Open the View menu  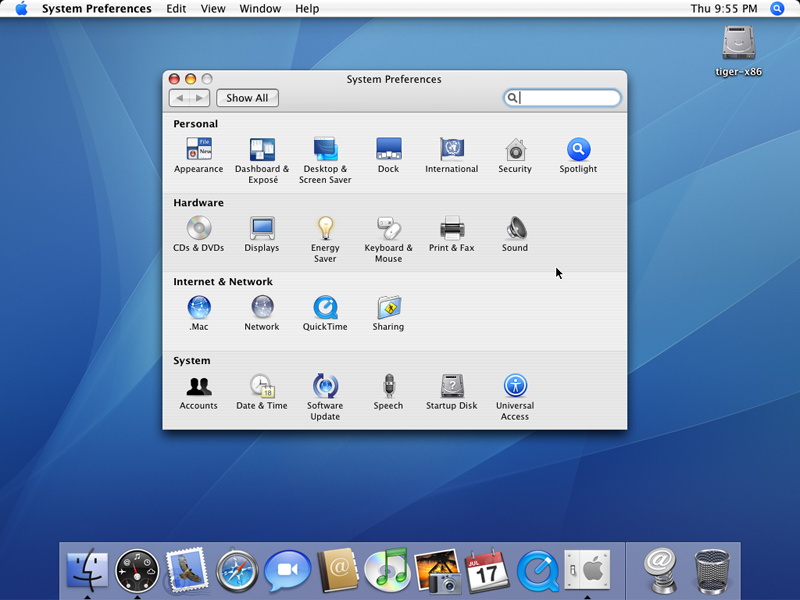[213, 9]
